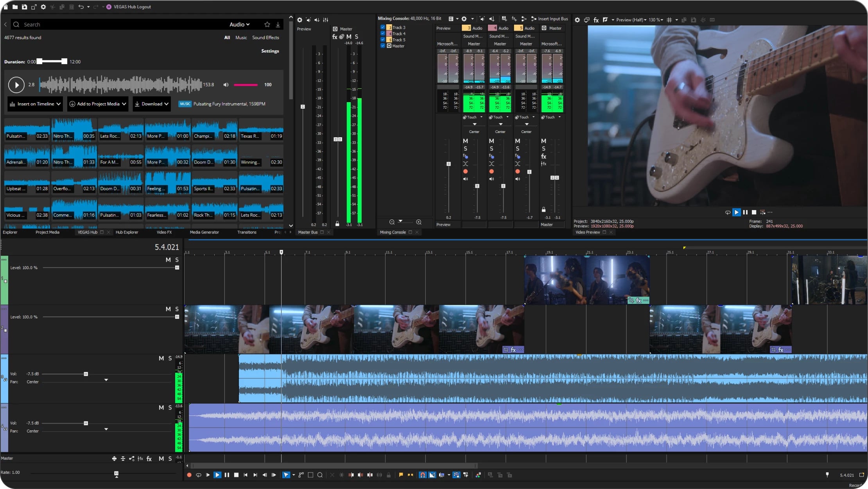Switch to the Project Media tab
This screenshot has height=489, width=868.
tap(47, 232)
